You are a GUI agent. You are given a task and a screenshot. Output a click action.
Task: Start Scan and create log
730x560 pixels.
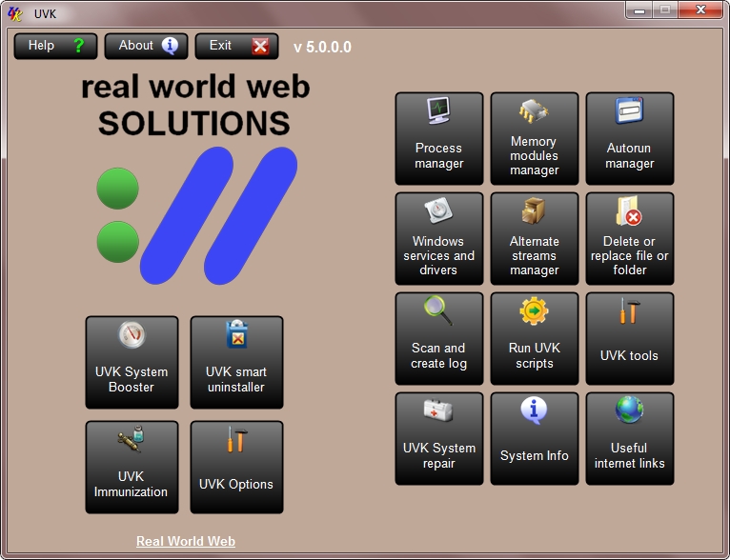click(x=438, y=338)
